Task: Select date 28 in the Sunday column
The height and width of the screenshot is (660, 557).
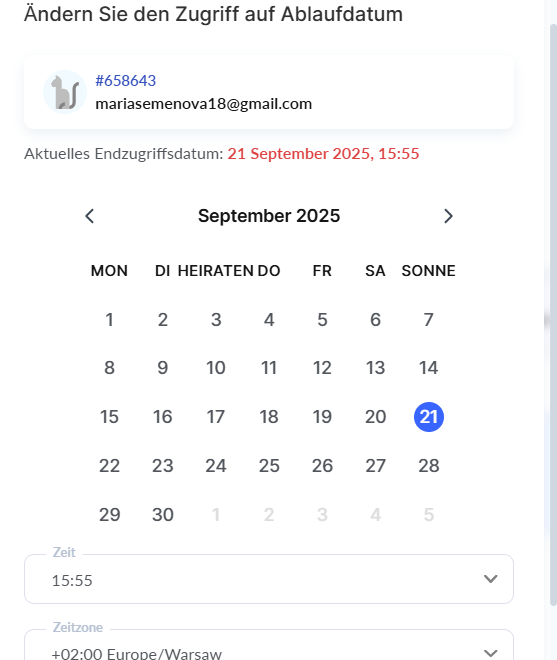Action: (x=429, y=466)
